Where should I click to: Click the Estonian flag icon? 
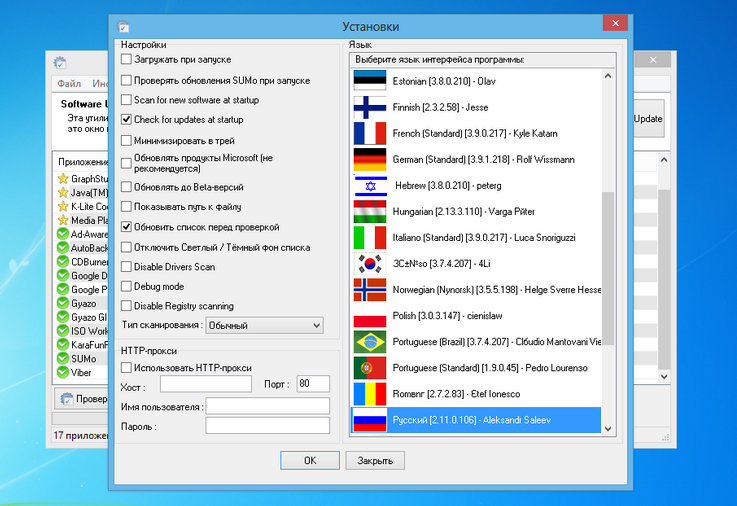[x=369, y=80]
